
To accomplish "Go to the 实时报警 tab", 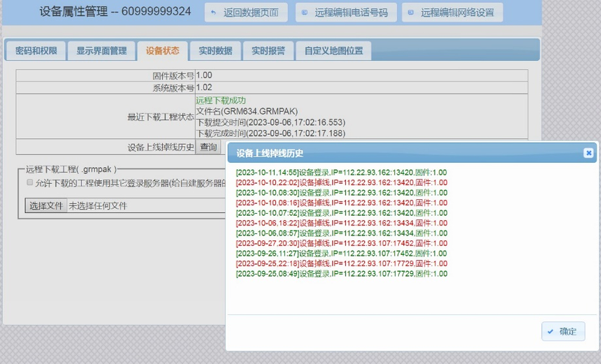I will pyautogui.click(x=268, y=51).
